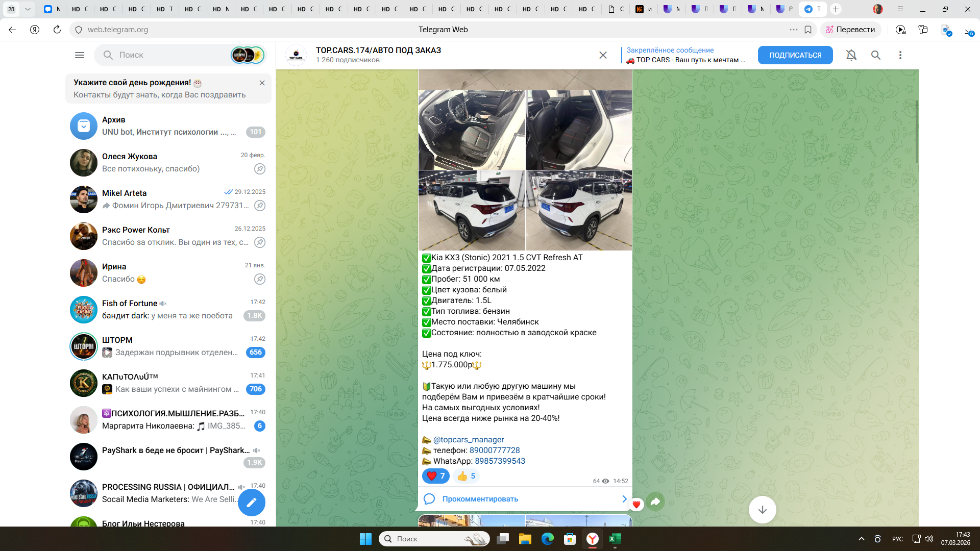Image resolution: width=980 pixels, height=551 pixels.
Task: Click the forward share arrow beside post
Action: 655,502
